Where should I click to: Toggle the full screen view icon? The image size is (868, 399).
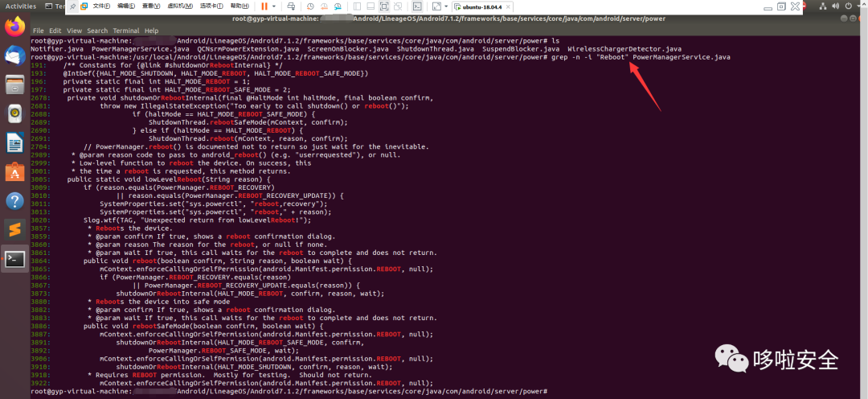coord(384,6)
